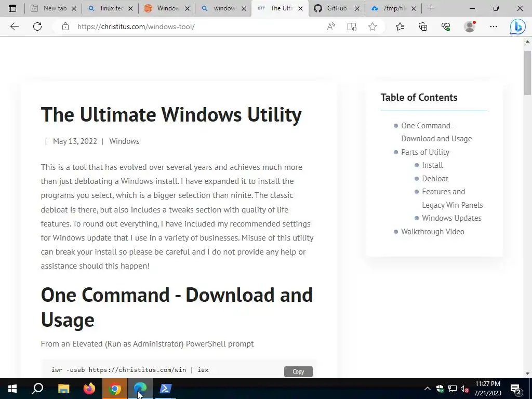This screenshot has height=399, width=532.
Task: Go to Debloat in table of contents
Action: click(x=435, y=179)
